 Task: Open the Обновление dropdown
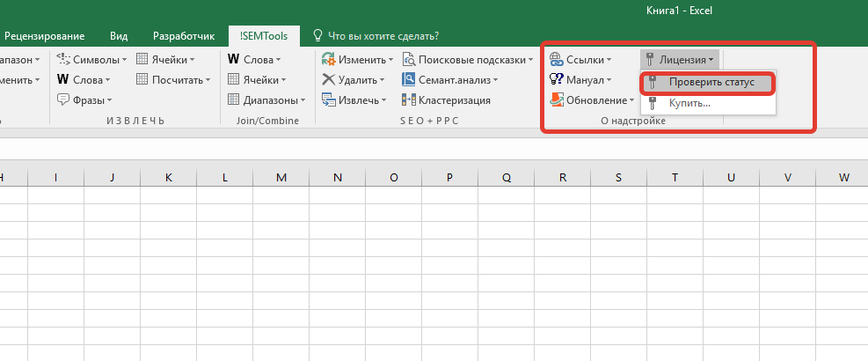point(631,101)
